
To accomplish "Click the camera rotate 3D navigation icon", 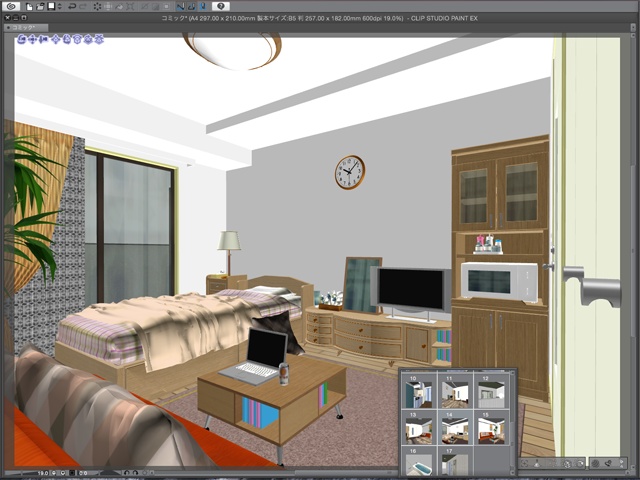I will click(22, 40).
